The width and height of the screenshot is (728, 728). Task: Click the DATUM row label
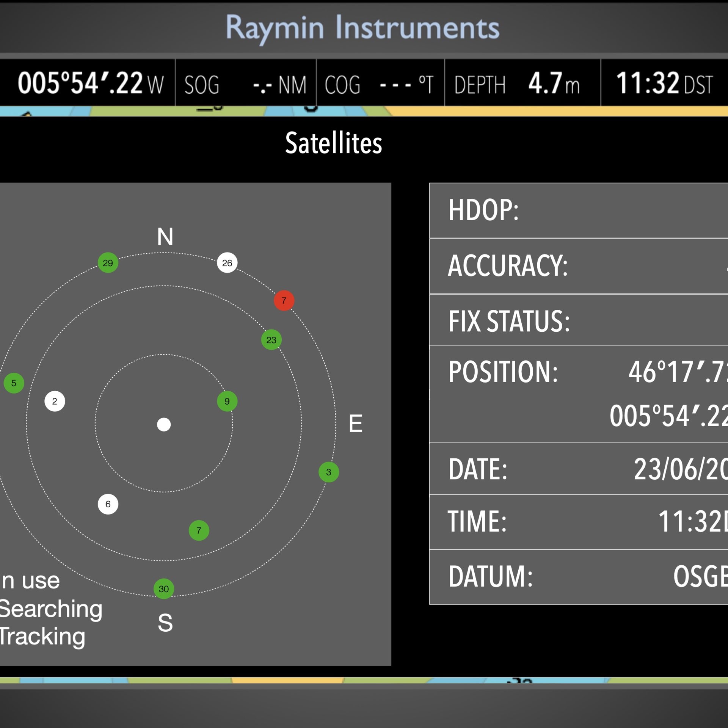click(491, 576)
